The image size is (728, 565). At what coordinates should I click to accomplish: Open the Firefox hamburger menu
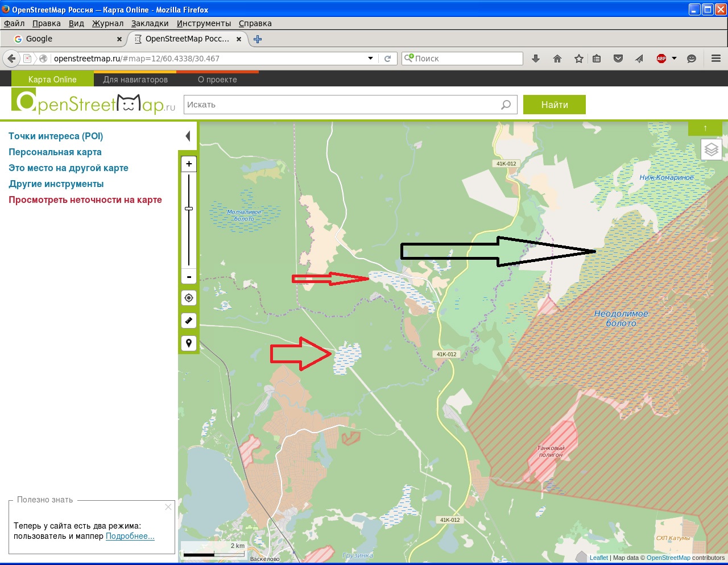coord(716,59)
